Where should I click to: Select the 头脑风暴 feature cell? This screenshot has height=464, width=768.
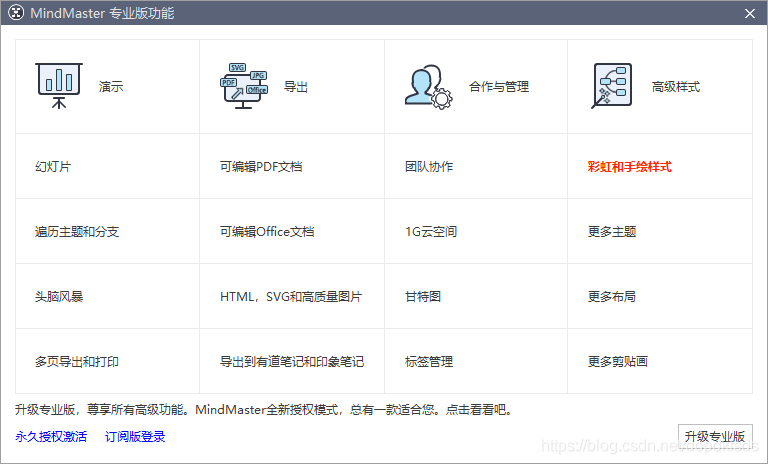(108, 296)
